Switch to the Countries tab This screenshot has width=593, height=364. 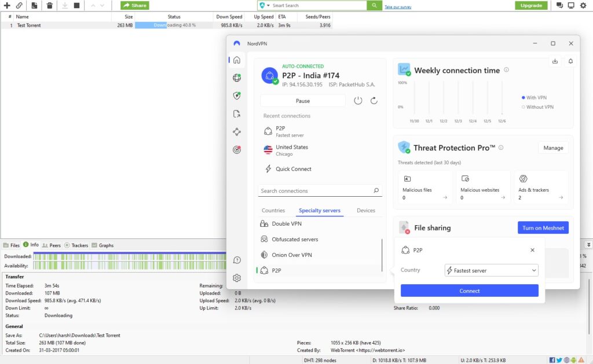pyautogui.click(x=273, y=211)
